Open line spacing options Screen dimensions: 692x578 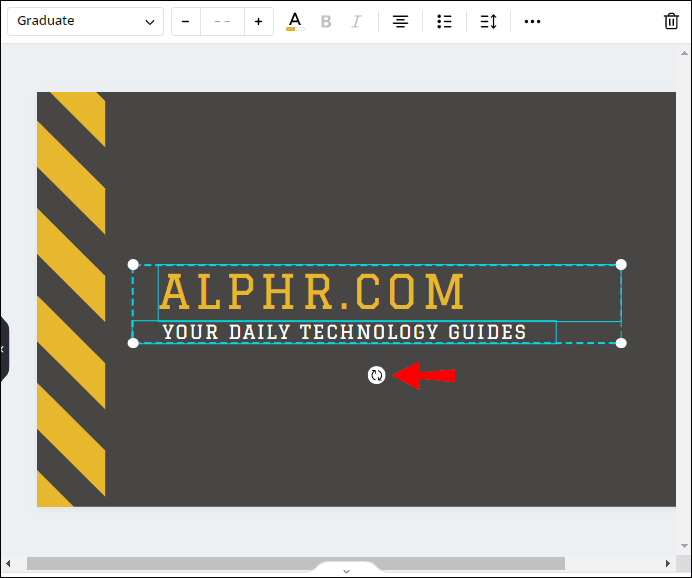488,21
